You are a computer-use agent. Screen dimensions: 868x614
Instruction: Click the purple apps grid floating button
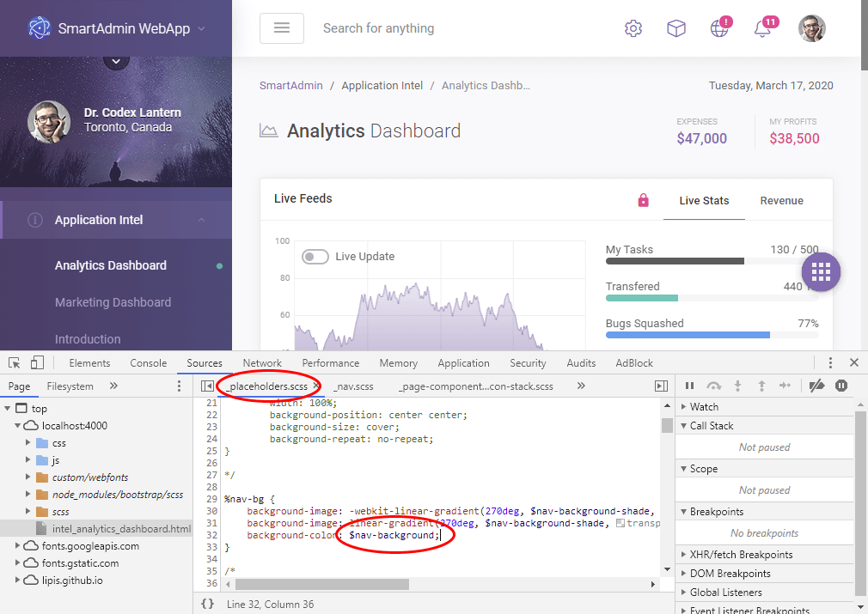pos(821,271)
